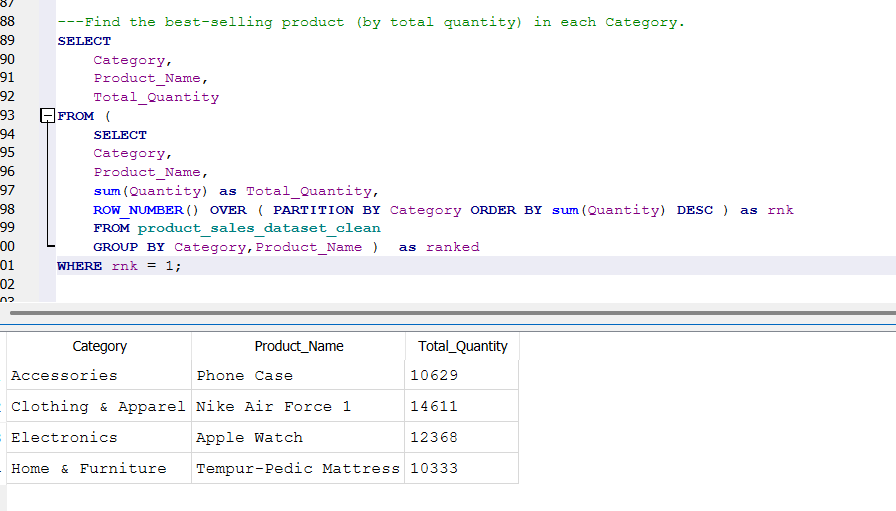Click the DESC keyword in the OVER clause
Viewport: 896px width, 511px height.
point(695,210)
